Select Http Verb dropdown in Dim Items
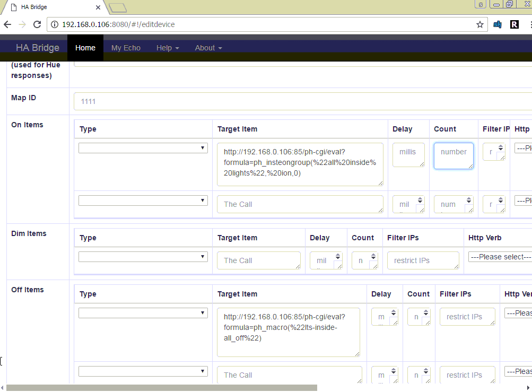Screen dimensions: 532x392 click(500, 257)
